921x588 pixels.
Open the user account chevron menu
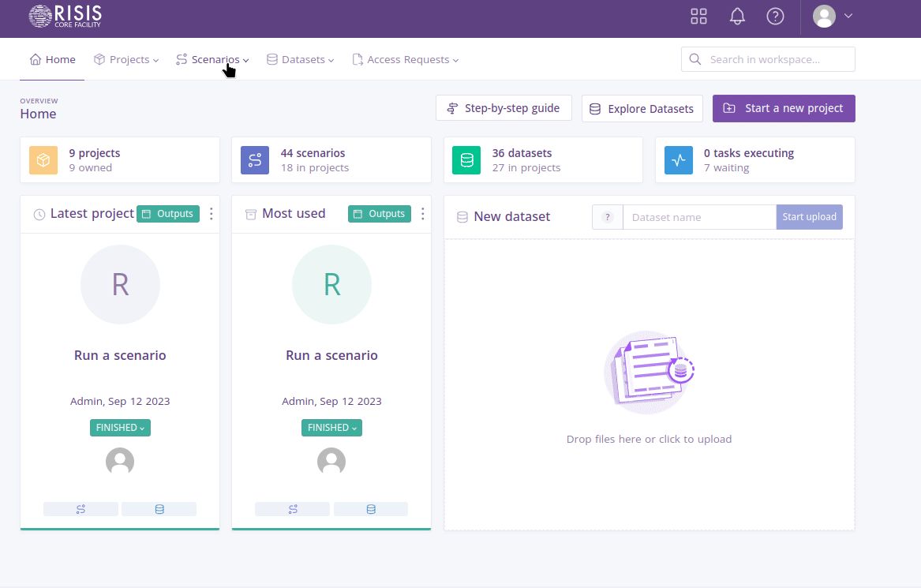click(848, 16)
